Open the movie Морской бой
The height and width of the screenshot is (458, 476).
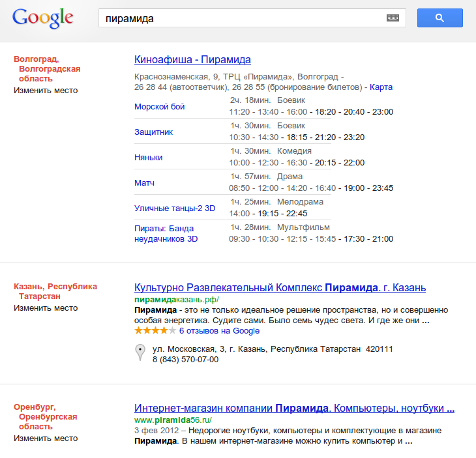click(159, 107)
